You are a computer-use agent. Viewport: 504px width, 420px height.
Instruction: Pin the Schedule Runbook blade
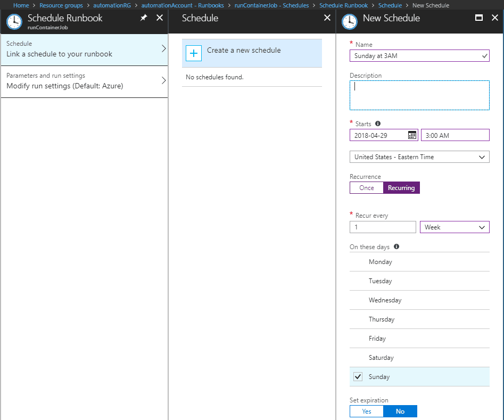coord(143,18)
